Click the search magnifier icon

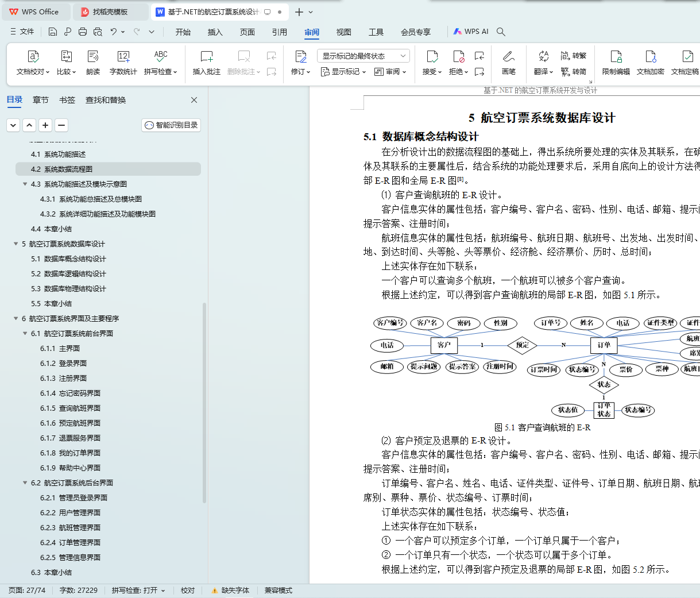(501, 32)
